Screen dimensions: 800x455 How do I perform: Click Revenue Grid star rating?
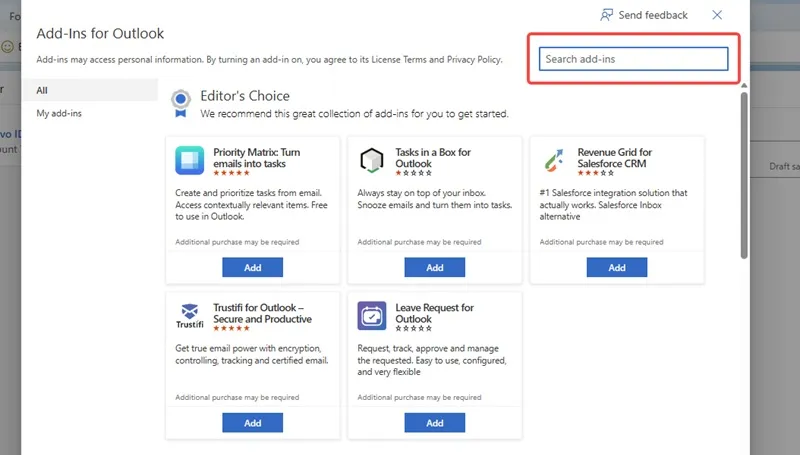pyautogui.click(x=595, y=173)
